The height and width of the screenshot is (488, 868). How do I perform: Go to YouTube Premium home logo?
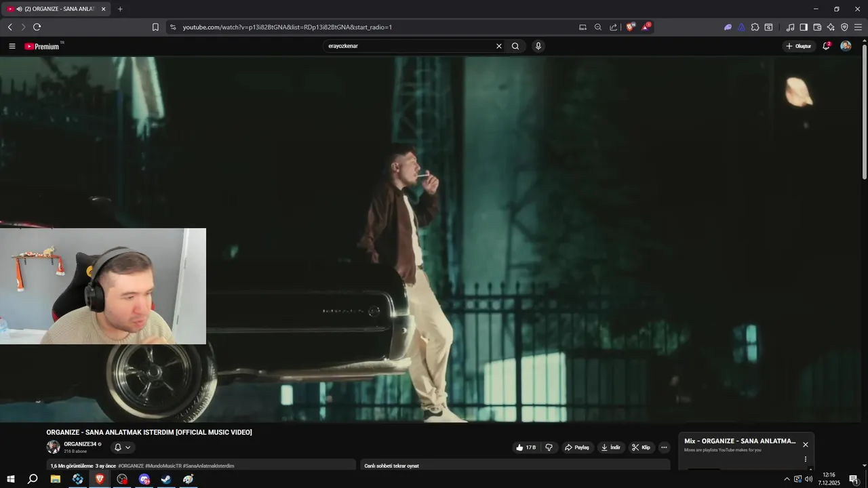[x=43, y=46]
